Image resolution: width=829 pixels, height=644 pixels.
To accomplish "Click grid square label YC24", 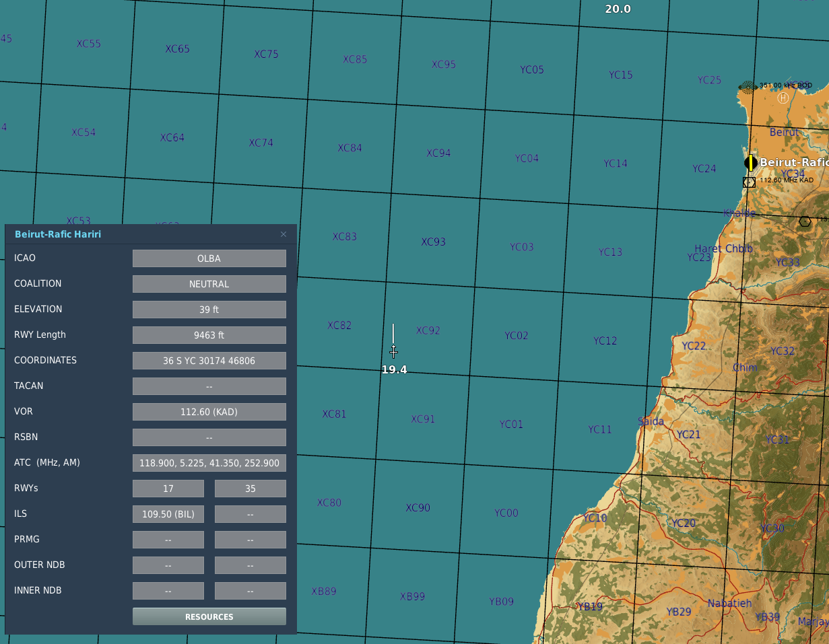I will (x=704, y=168).
